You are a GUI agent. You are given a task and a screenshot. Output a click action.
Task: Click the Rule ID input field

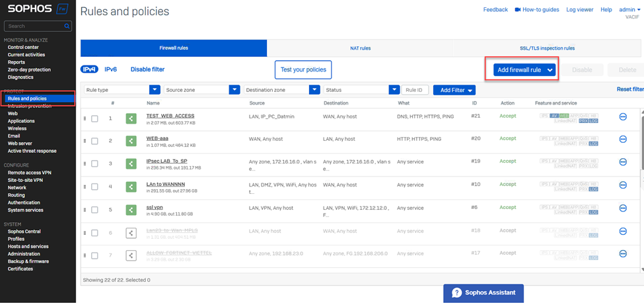coord(415,90)
